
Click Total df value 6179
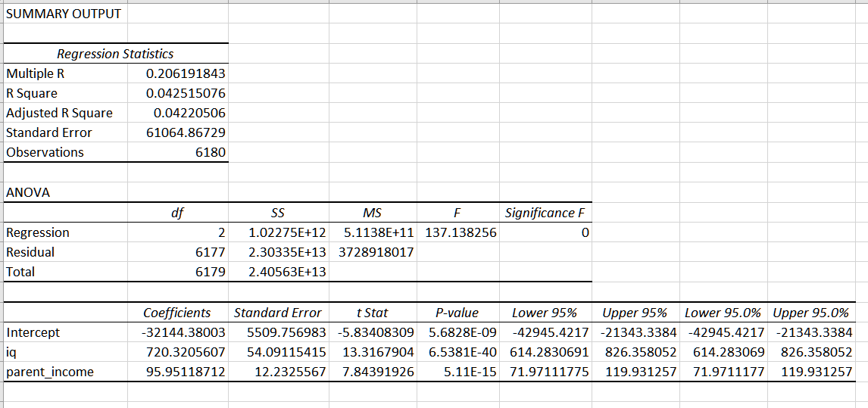coord(178,272)
